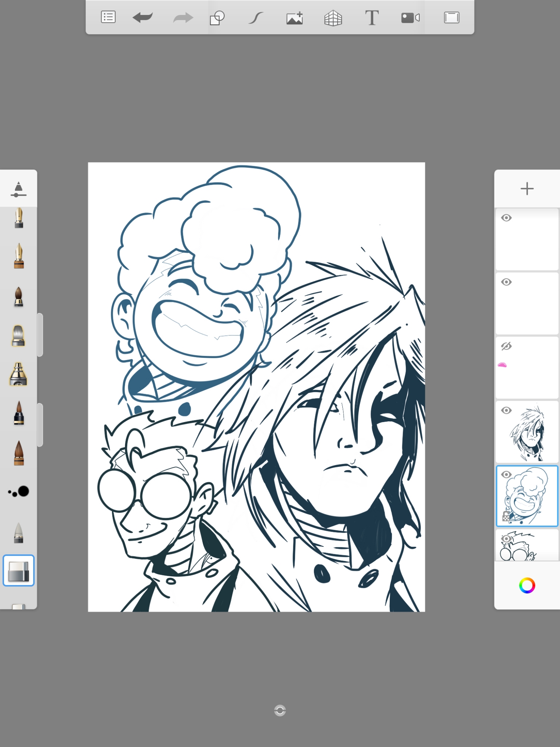Viewport: 560px width, 747px height.
Task: Start time-lapse recording with camera icon
Action: pyautogui.click(x=410, y=18)
